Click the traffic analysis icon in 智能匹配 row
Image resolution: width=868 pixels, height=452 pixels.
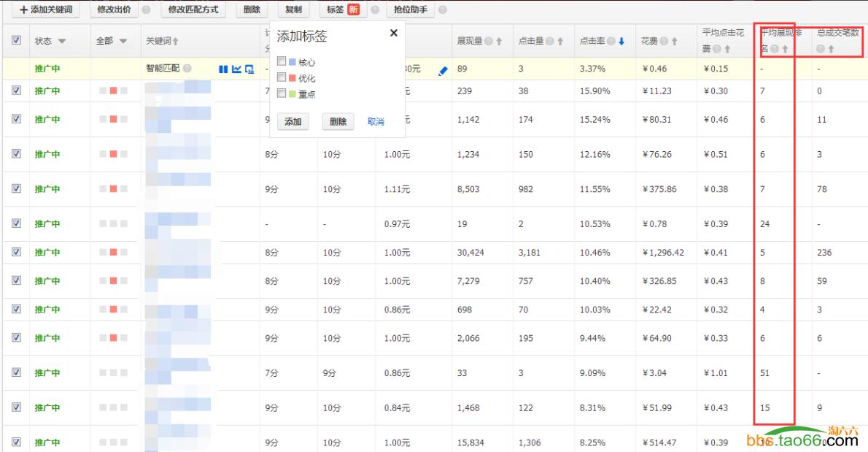click(x=249, y=67)
